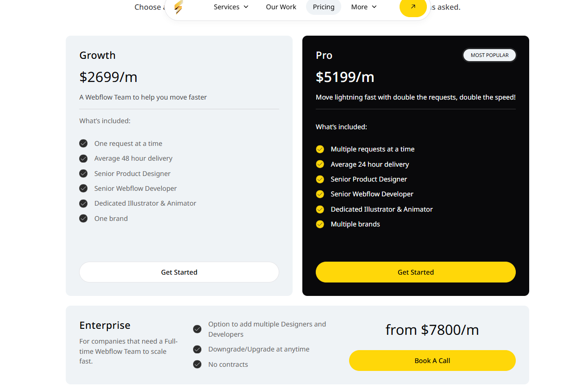Click Enterprise description about Full-time Webflow Team
The image size is (588, 389).
129,351
